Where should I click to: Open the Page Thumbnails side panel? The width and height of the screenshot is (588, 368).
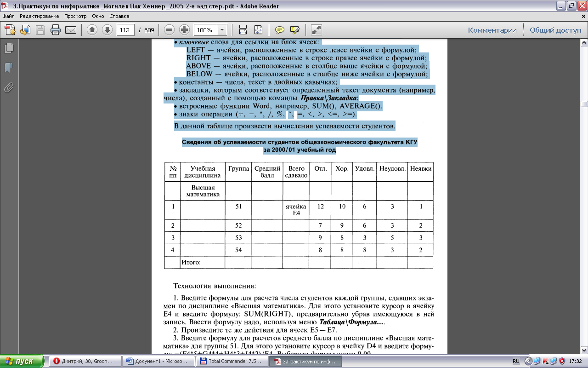(8, 48)
